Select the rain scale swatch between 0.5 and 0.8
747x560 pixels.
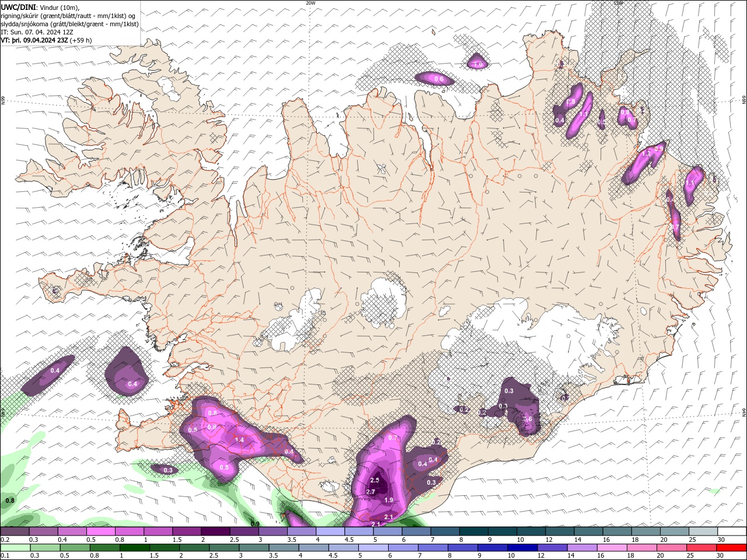[75, 548]
